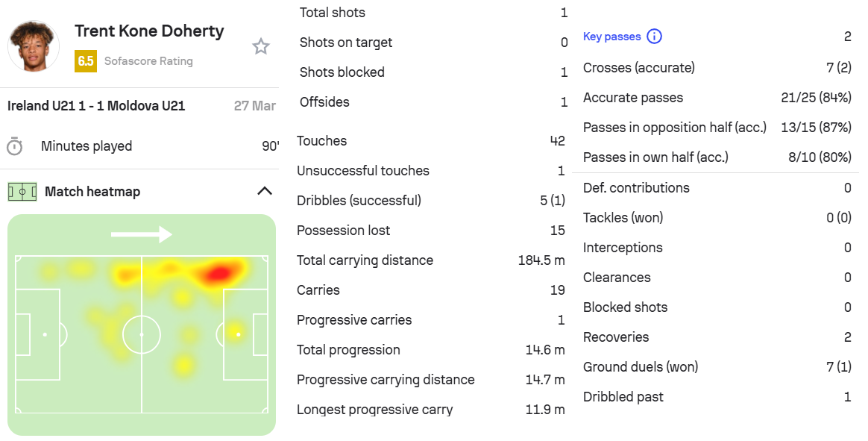Click the red hotspot on the heatmap
868x441 pixels.
point(219,274)
